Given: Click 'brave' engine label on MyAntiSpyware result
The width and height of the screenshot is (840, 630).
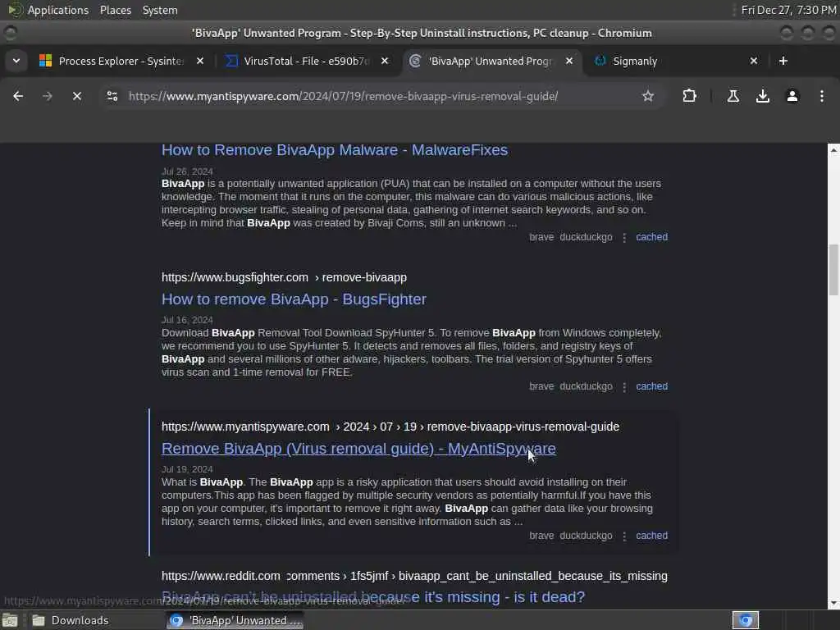Looking at the screenshot, I should [x=541, y=536].
